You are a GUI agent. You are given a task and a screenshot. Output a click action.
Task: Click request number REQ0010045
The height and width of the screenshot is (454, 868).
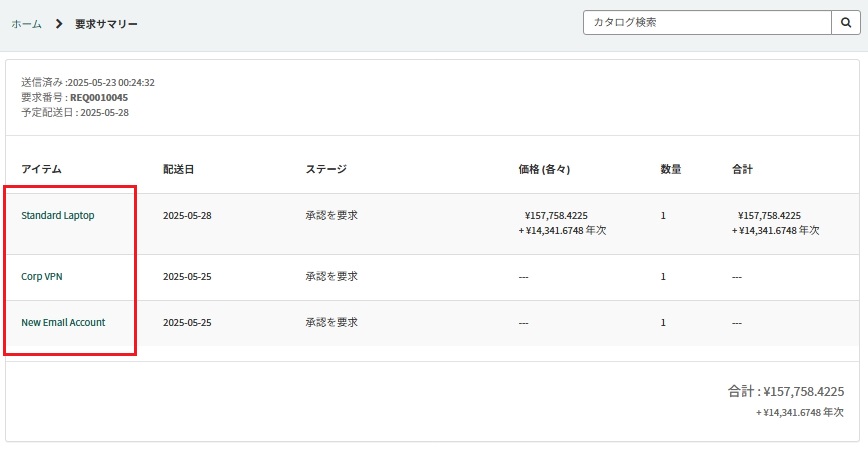99,97
